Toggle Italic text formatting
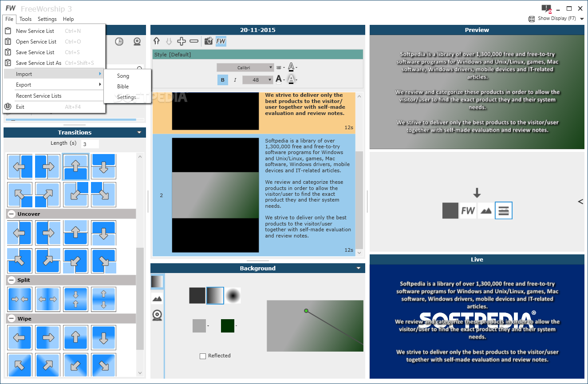The height and width of the screenshot is (384, 588). point(235,80)
